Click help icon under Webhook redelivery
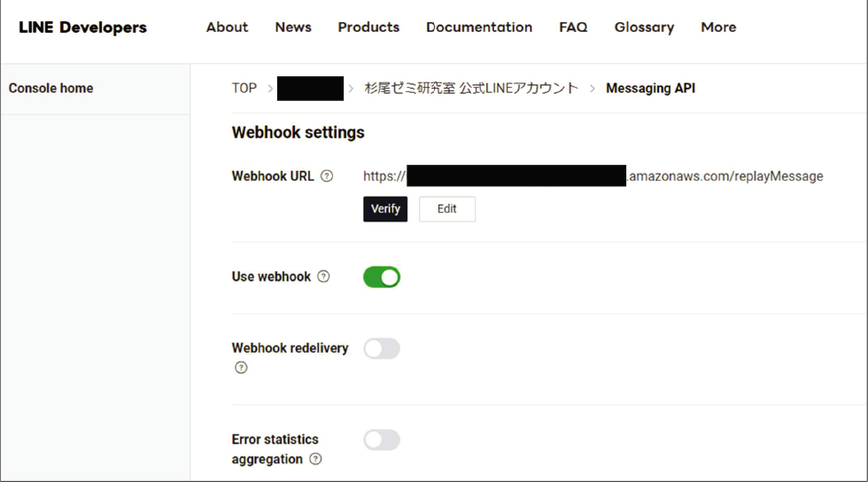Viewport: 868px width, 482px height. coord(241,368)
